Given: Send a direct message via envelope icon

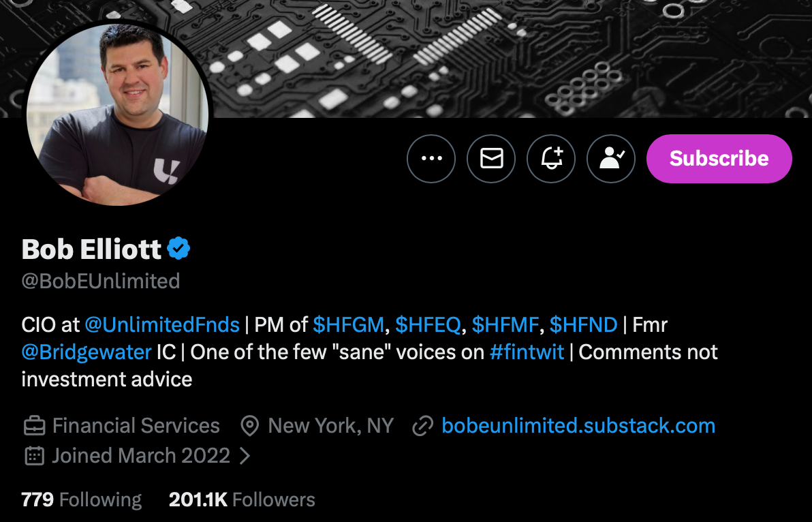Looking at the screenshot, I should coord(490,158).
